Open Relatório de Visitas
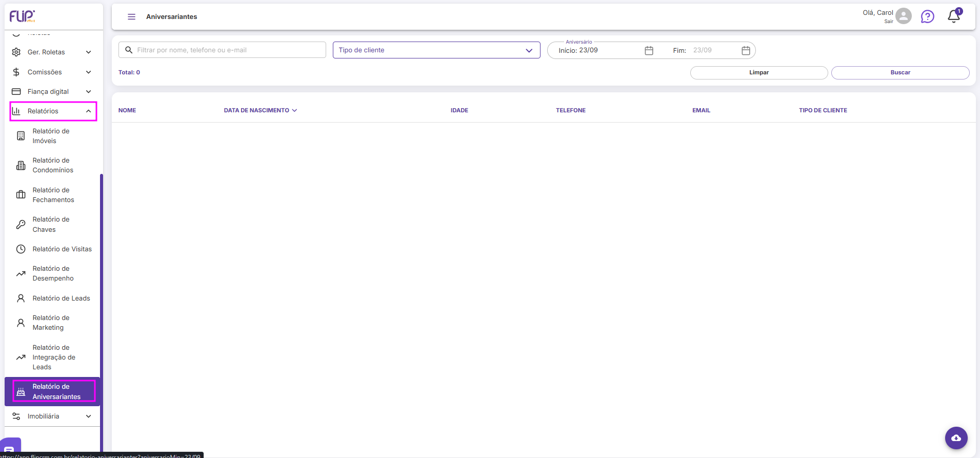 point(52,249)
